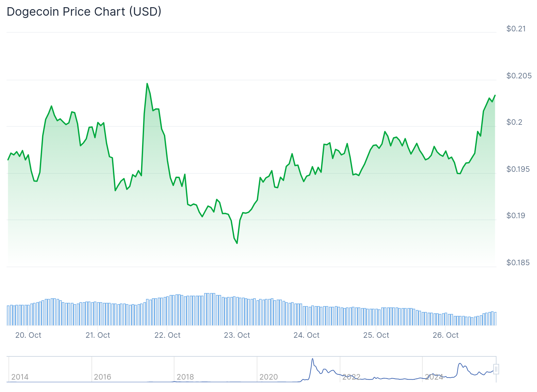Screen dimensions: 537x392
Task: Click the 21. Oct date label
Action: (98, 335)
